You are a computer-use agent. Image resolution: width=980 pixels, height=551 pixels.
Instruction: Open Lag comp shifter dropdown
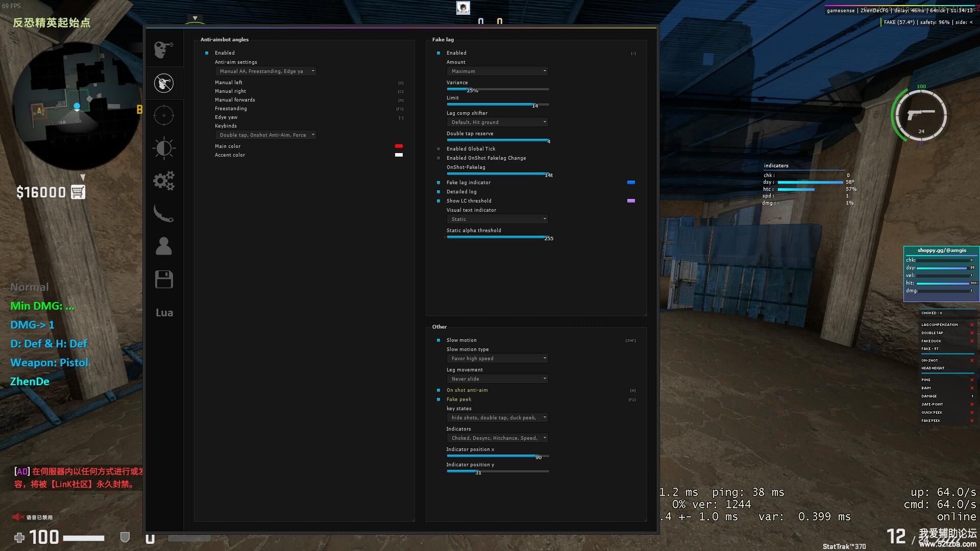tap(498, 122)
